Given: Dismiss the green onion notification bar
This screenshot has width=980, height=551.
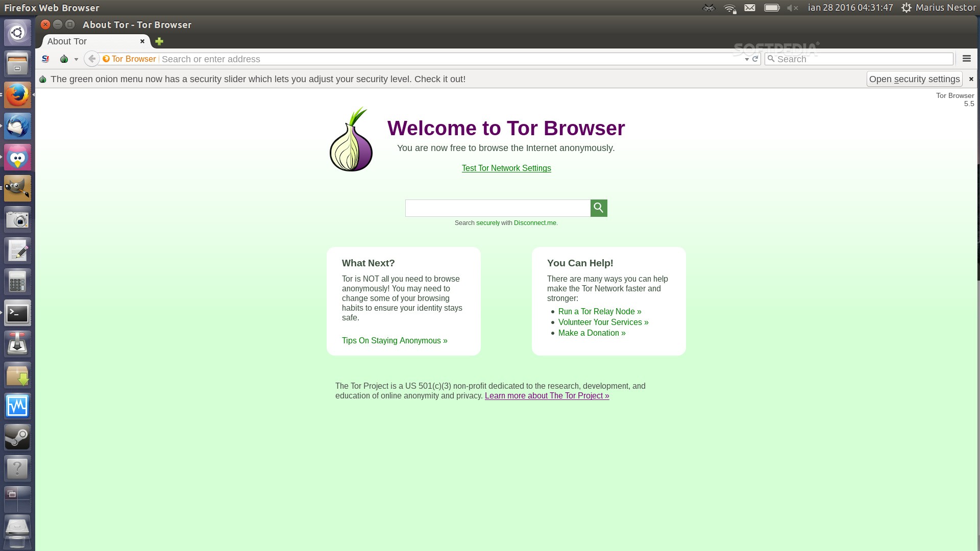Looking at the screenshot, I should click(971, 79).
